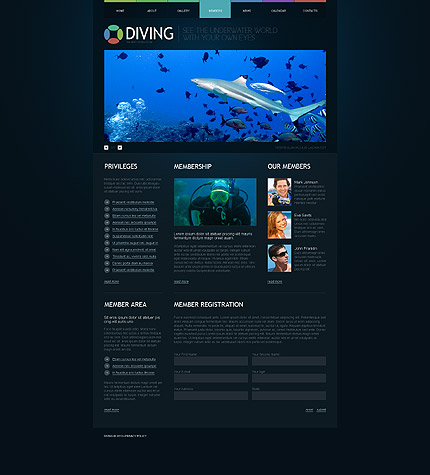Image resolution: width=430 pixels, height=475 pixels.
Task: Submit the member registration form
Action: coord(321,410)
